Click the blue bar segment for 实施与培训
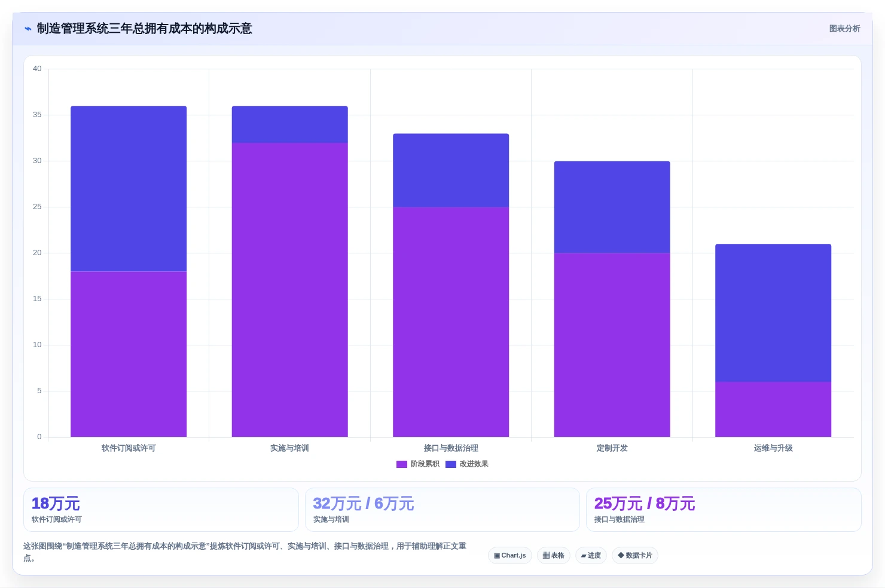 [289, 124]
